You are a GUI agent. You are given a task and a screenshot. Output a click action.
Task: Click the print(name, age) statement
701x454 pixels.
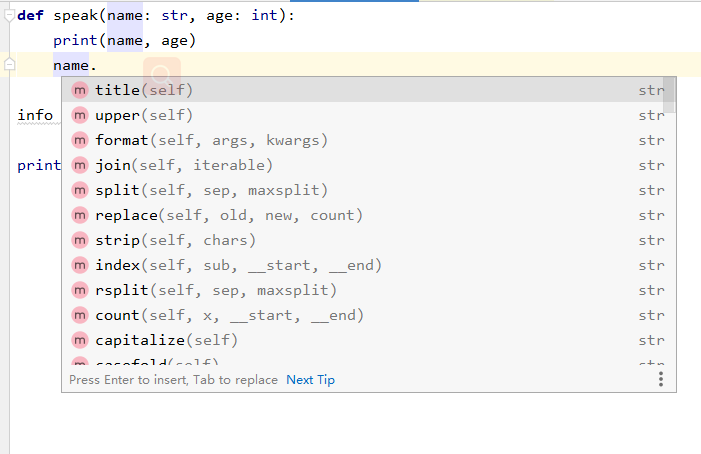click(x=124, y=40)
